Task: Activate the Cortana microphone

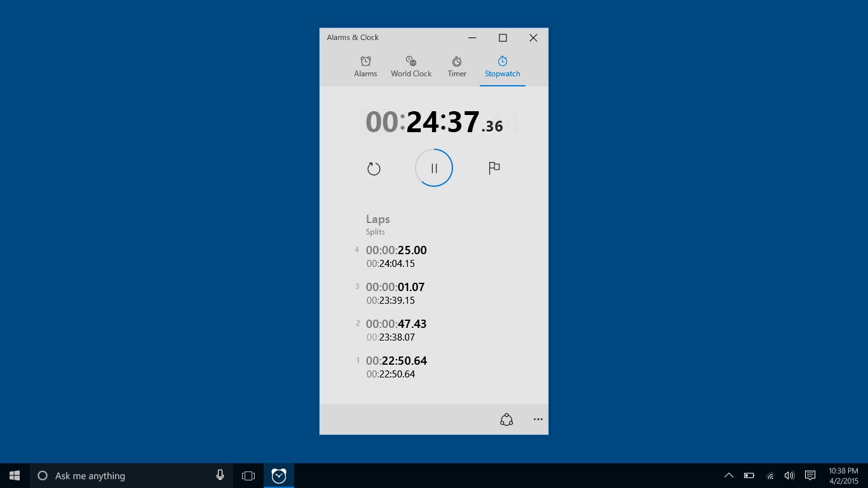Action: click(220, 475)
